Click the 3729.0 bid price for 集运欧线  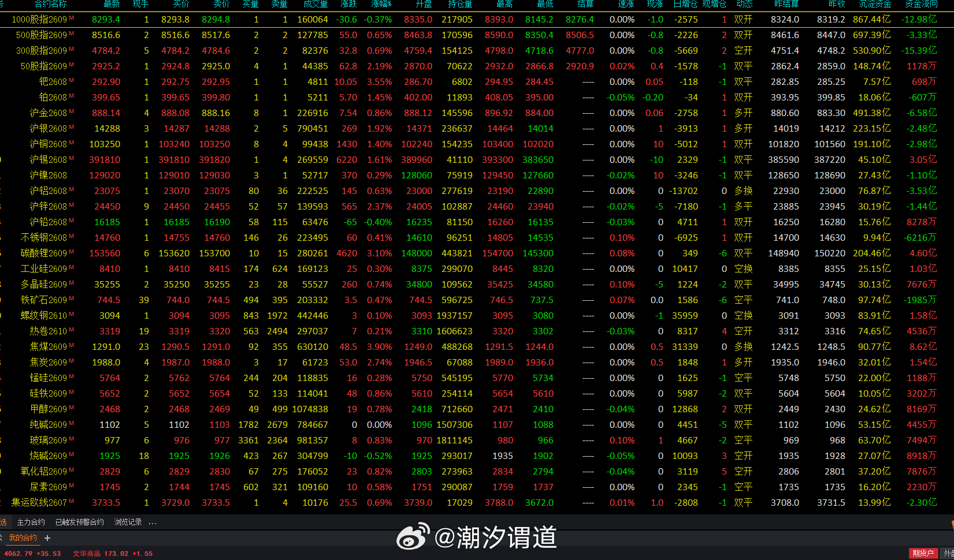click(x=175, y=503)
